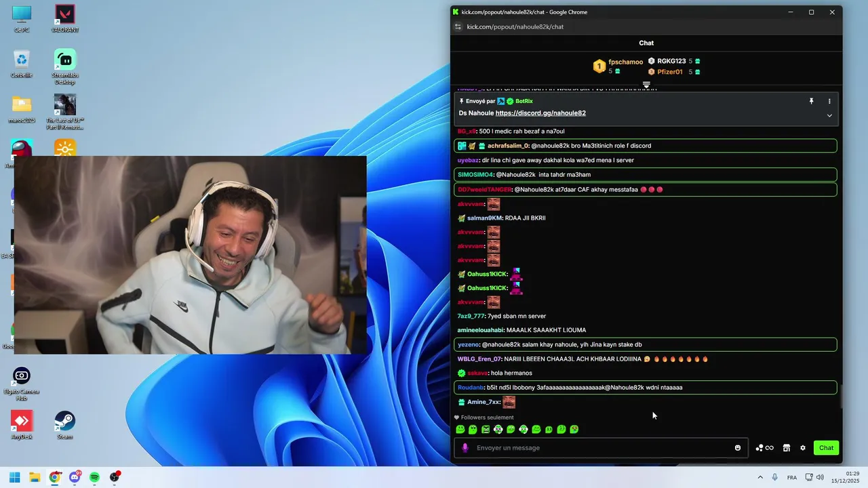Insert the fourth headphone emote
This screenshot has width=868, height=488.
point(498,429)
